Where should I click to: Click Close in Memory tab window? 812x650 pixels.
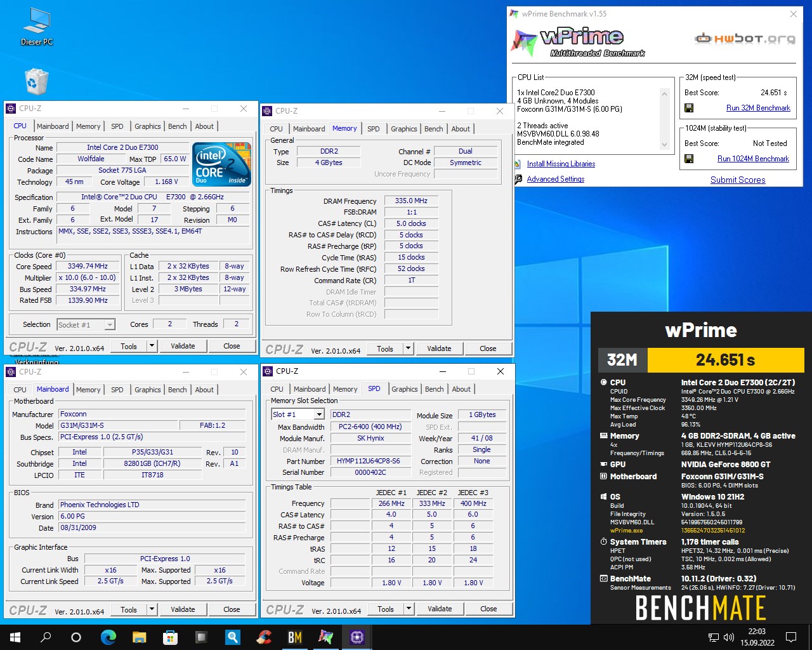pos(488,348)
